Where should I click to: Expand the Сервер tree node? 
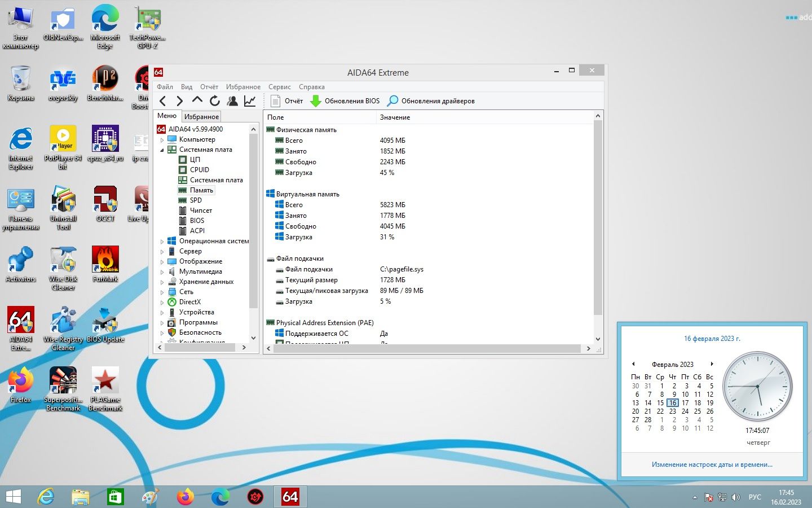162,251
